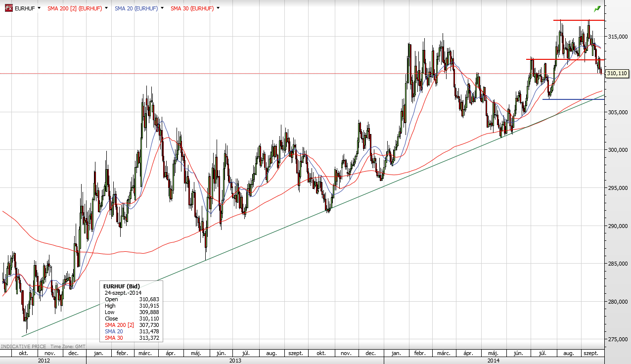Image resolution: width=631 pixels, height=364 pixels.
Task: Open the SMA 30 (EURHUF) dropdown arrow
Action: 218,8
